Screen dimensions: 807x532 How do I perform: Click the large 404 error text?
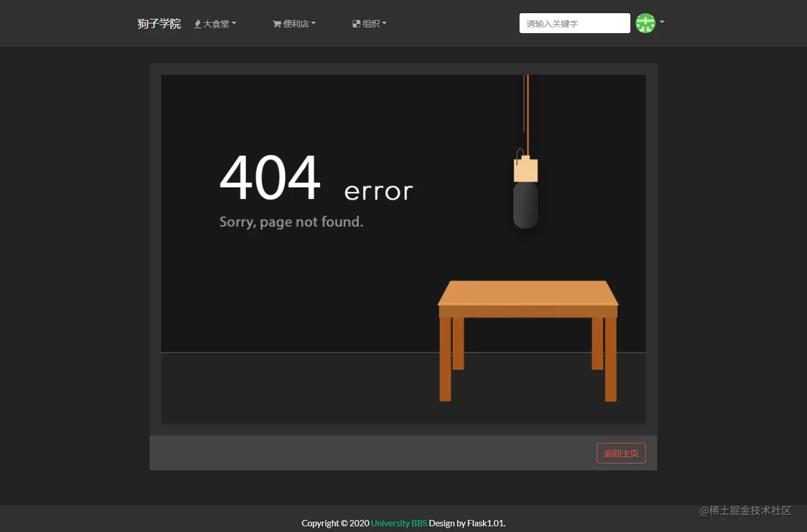(x=270, y=178)
